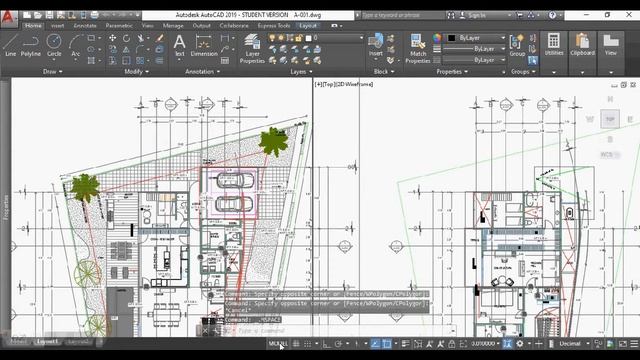The image size is (640, 360).
Task: Expand the Modify panel
Action: point(136,71)
